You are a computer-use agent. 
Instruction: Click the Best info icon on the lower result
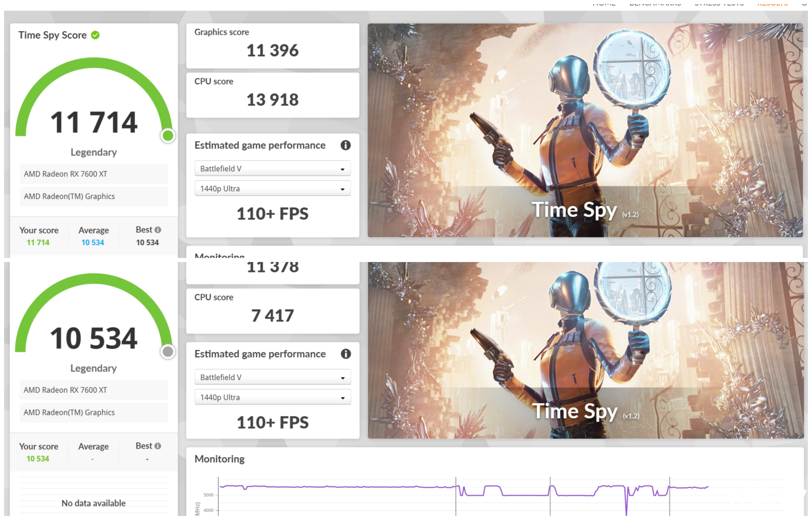coord(158,446)
